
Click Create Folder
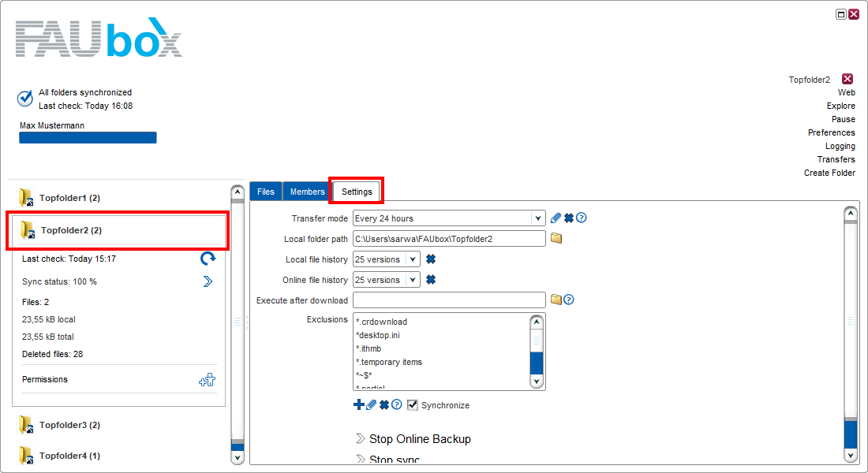(x=829, y=173)
